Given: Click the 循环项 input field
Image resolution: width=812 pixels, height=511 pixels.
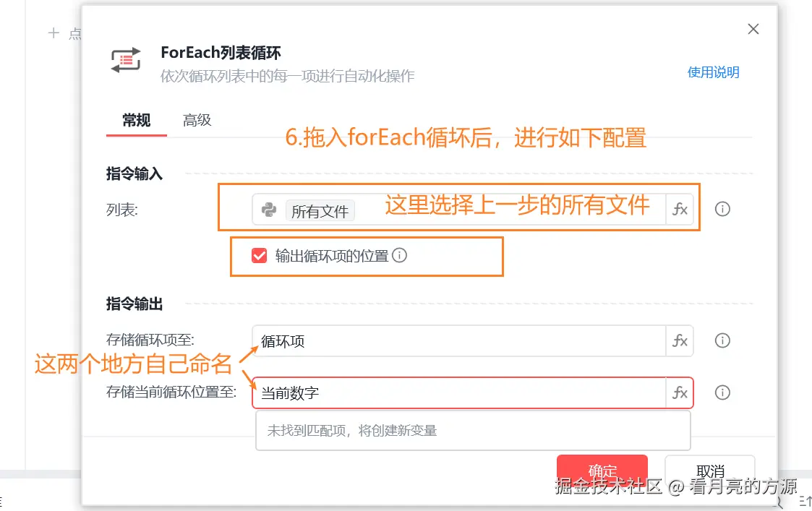Looking at the screenshot, I should (459, 341).
